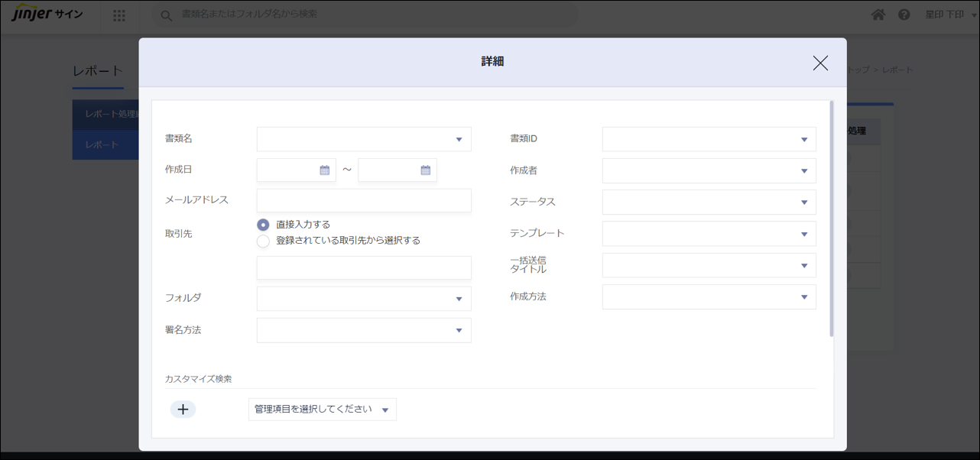The height and width of the screenshot is (460, 980).
Task: Click the home icon in header
Action: 878,15
